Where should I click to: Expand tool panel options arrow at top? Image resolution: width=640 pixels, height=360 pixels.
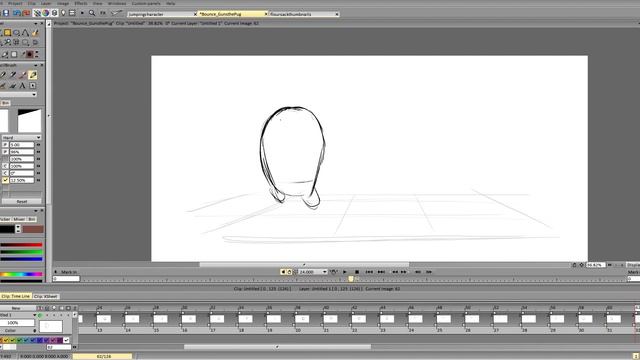36,23
